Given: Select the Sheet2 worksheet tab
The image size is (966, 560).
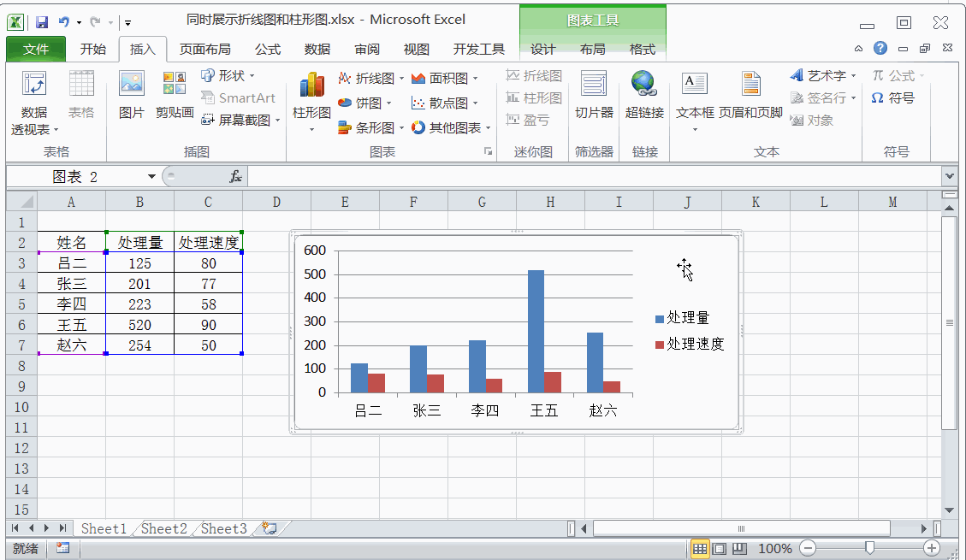Looking at the screenshot, I should point(164,528).
